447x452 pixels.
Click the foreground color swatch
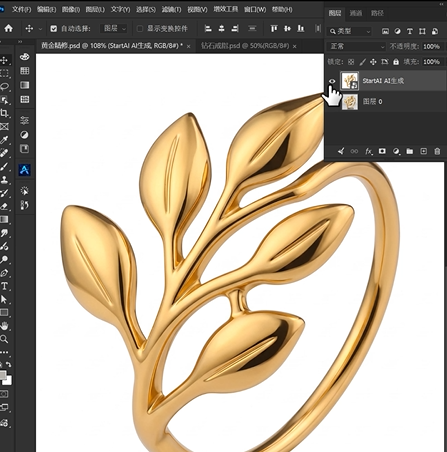point(3,375)
